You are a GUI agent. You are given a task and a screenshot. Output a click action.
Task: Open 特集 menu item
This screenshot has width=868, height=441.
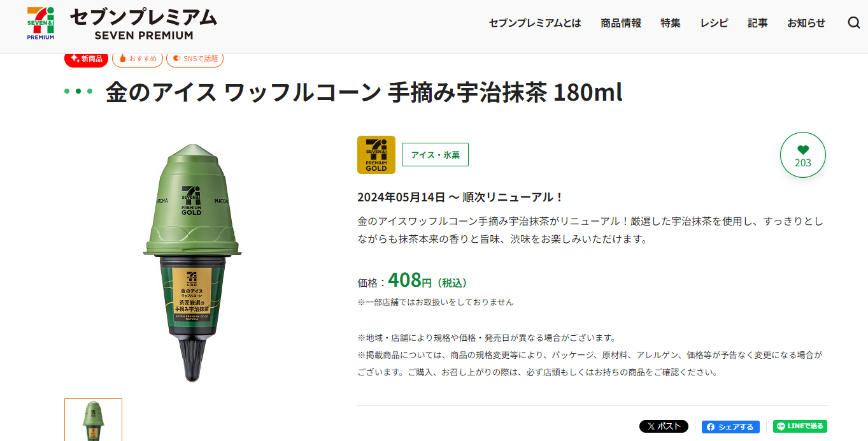[671, 23]
